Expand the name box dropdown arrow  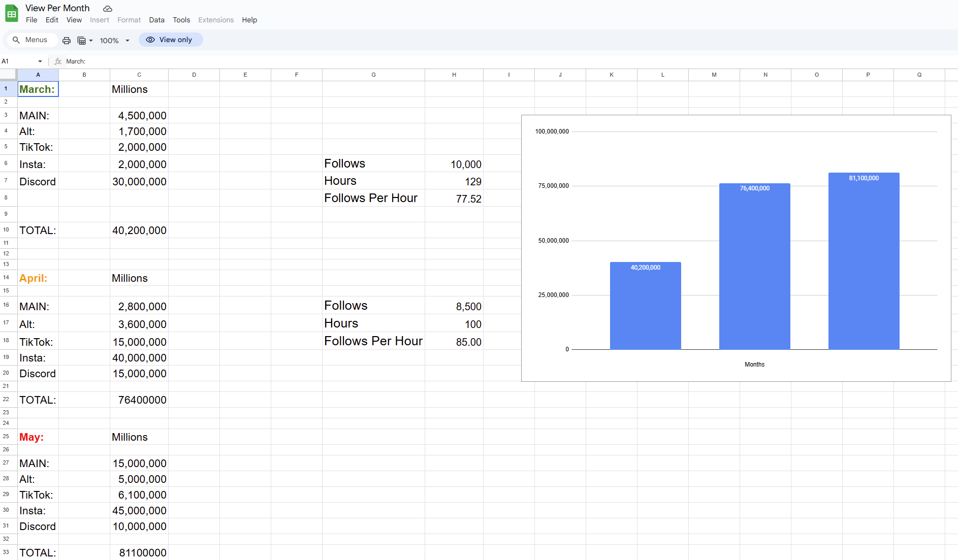40,61
